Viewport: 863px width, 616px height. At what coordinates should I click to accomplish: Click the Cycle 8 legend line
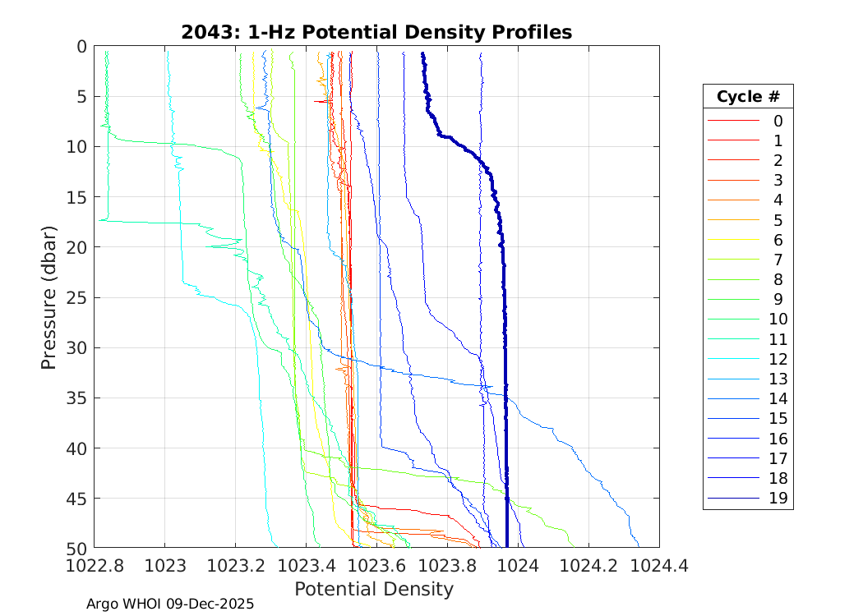tap(733, 280)
